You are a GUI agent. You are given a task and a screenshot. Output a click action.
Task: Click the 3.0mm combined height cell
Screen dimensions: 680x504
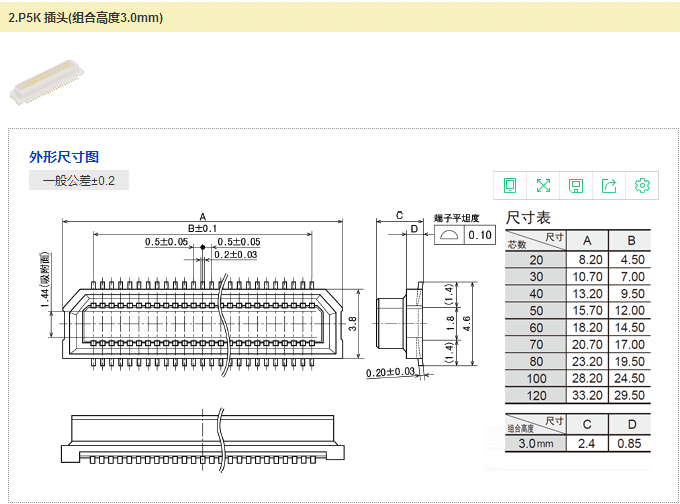(x=536, y=443)
